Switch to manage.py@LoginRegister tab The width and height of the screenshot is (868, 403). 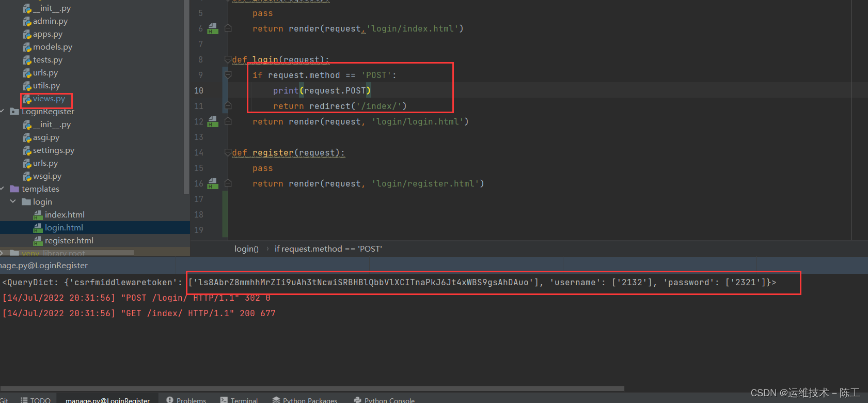tap(107, 400)
